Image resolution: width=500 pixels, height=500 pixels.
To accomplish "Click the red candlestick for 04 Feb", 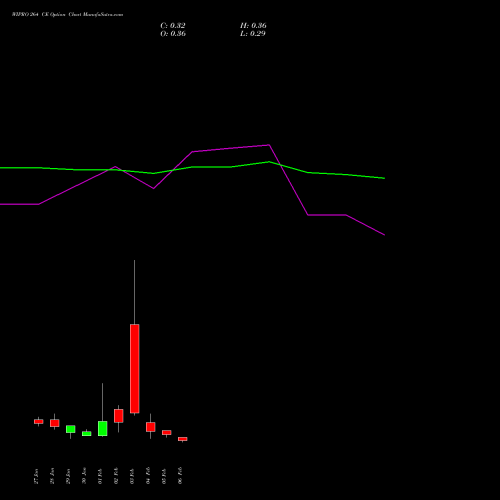I will pyautogui.click(x=151, y=427).
